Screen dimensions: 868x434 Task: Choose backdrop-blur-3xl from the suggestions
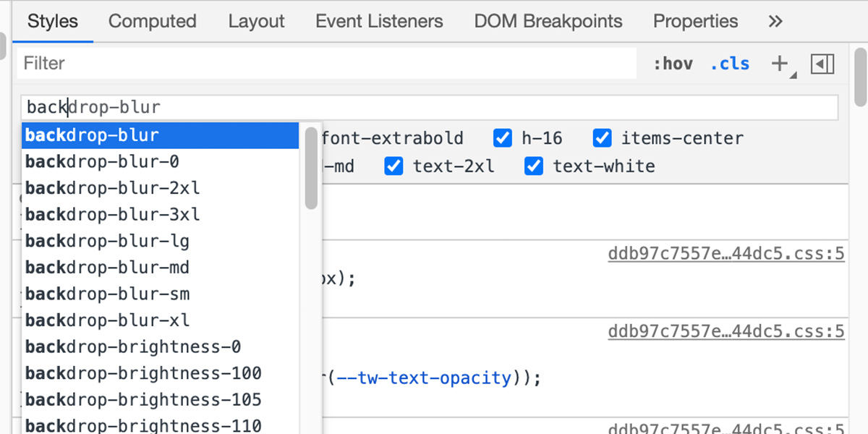click(x=160, y=215)
